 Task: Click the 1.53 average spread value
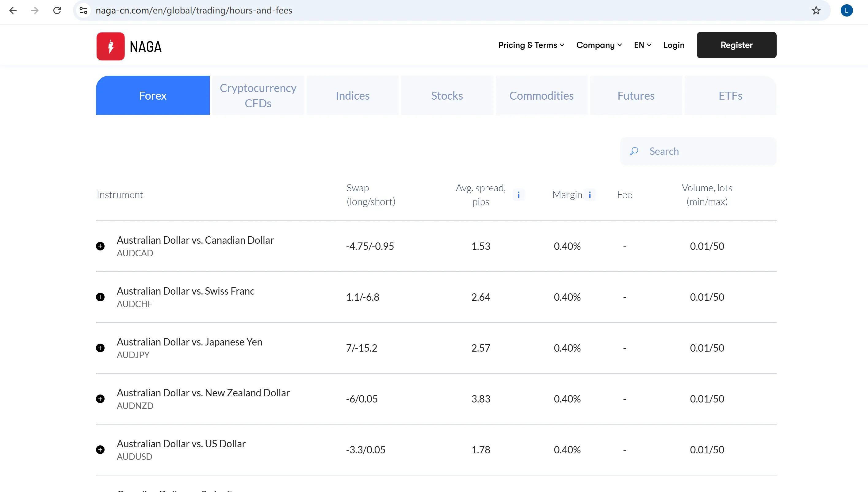481,246
